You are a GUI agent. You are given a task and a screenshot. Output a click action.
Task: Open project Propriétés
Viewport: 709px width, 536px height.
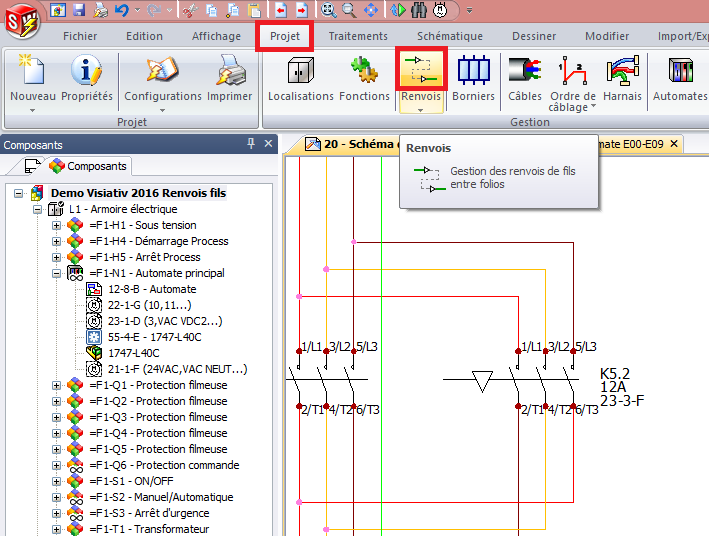pyautogui.click(x=86, y=77)
